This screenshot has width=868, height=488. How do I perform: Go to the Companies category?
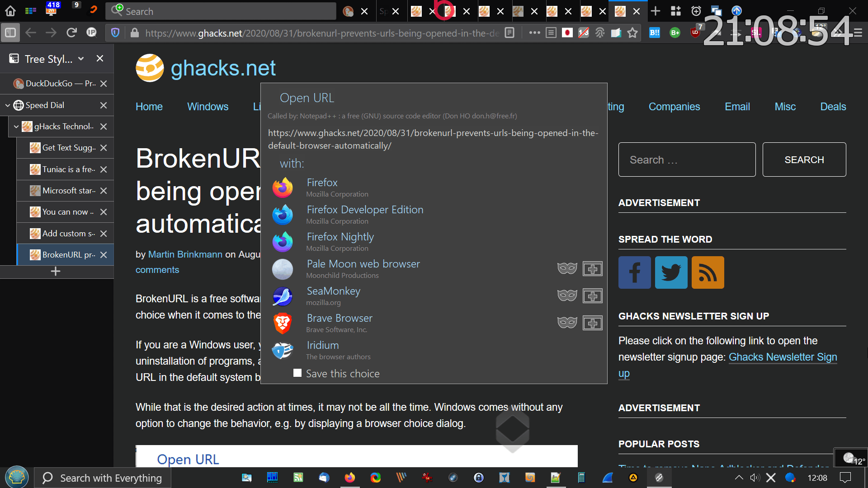pyautogui.click(x=674, y=107)
